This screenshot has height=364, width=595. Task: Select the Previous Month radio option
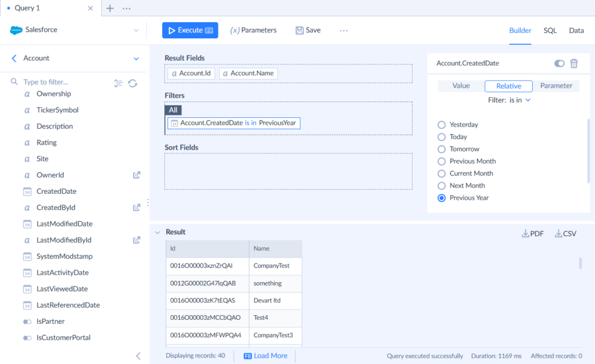[x=442, y=161]
